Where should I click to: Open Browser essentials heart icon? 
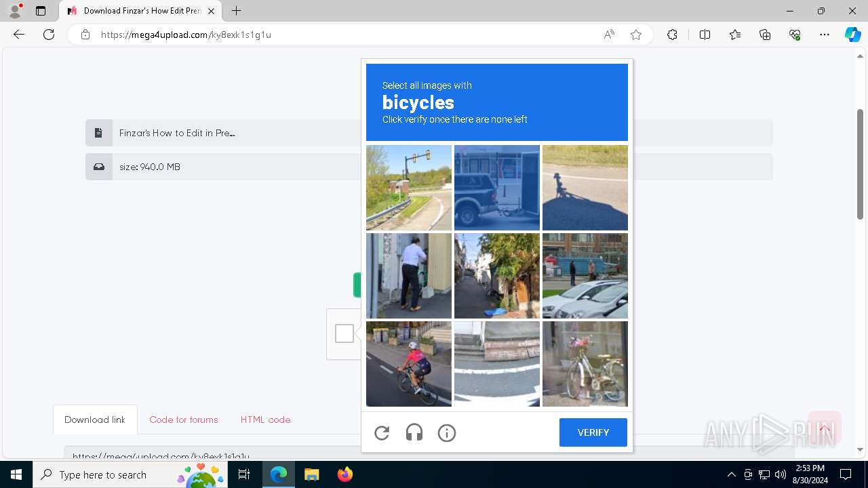coord(795,35)
